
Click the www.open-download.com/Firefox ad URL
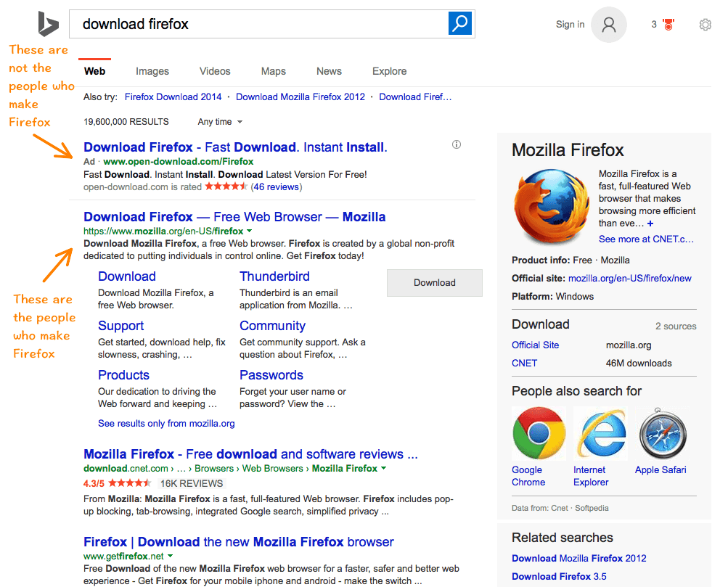(179, 162)
